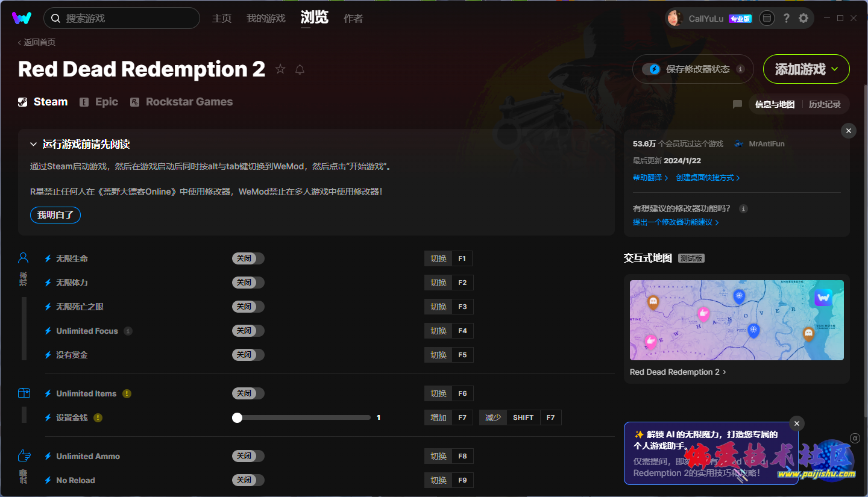Viewport: 868px width, 497px height.
Task: Click the 设置金钱 slider handle
Action: (x=237, y=417)
